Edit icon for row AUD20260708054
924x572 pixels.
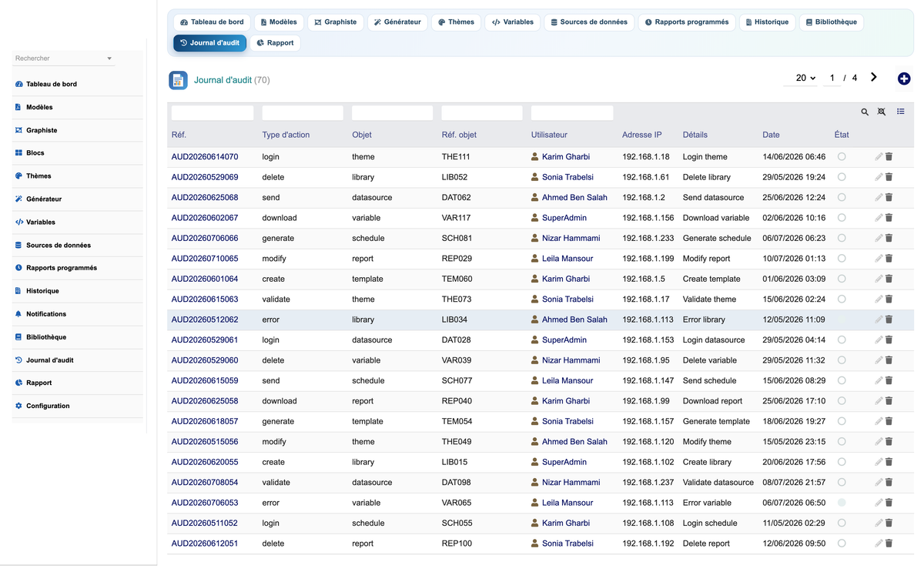point(879,483)
